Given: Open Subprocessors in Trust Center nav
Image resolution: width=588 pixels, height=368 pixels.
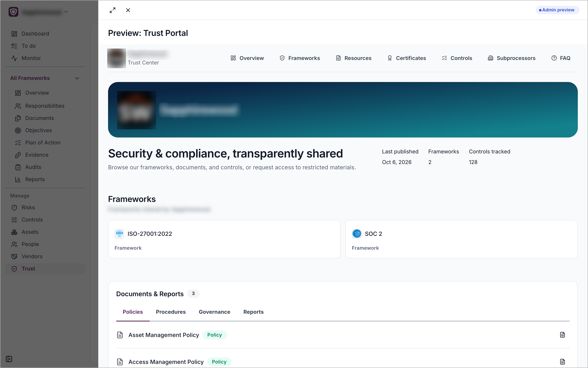Looking at the screenshot, I should pyautogui.click(x=512, y=58).
